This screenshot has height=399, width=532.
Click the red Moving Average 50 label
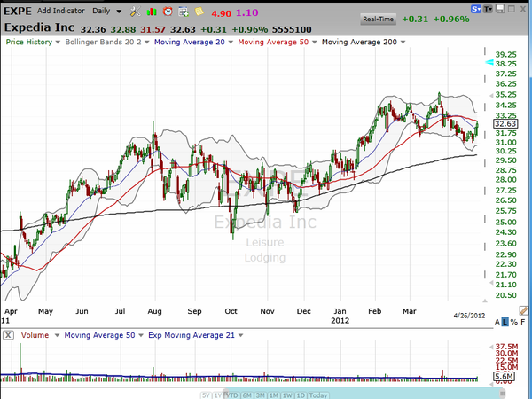coord(273,42)
